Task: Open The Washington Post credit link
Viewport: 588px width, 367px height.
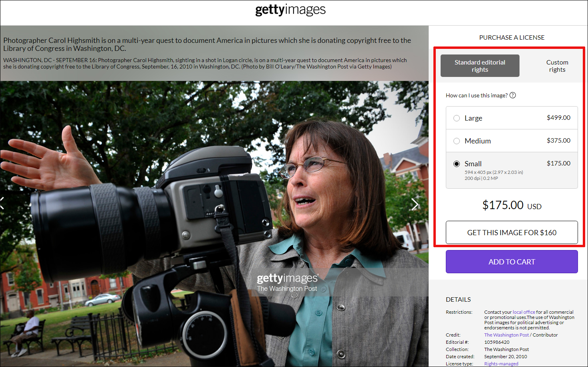Action: 507,335
